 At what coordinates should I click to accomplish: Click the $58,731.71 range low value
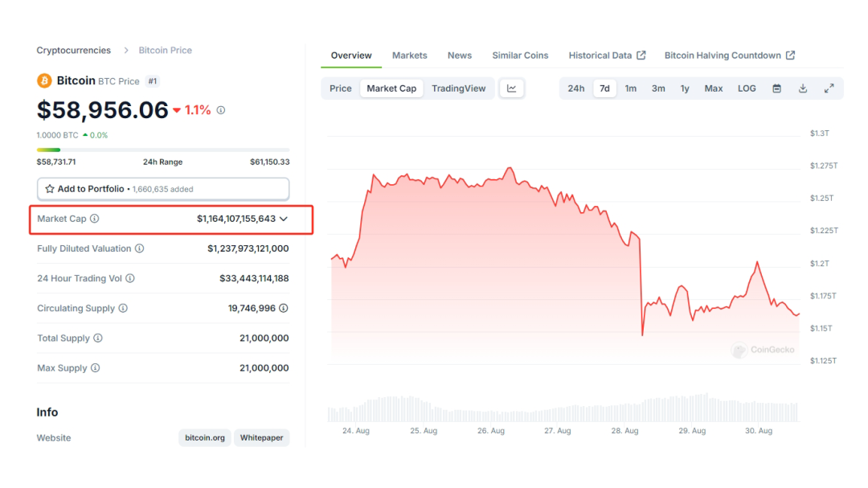pyautogui.click(x=56, y=162)
